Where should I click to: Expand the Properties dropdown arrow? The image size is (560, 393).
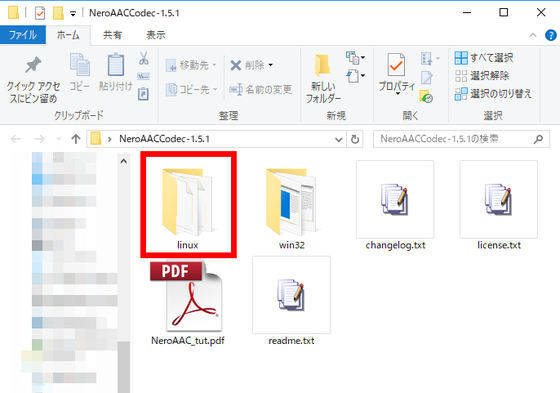tap(398, 94)
